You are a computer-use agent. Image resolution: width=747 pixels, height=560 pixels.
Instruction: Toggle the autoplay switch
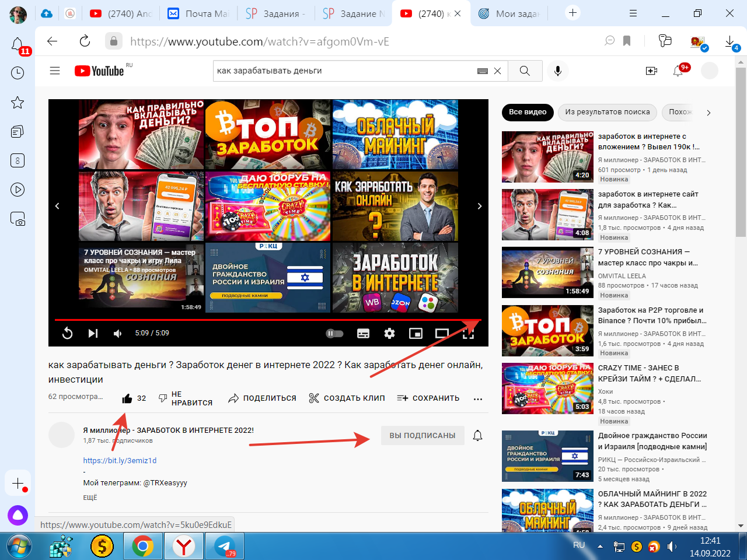click(334, 333)
